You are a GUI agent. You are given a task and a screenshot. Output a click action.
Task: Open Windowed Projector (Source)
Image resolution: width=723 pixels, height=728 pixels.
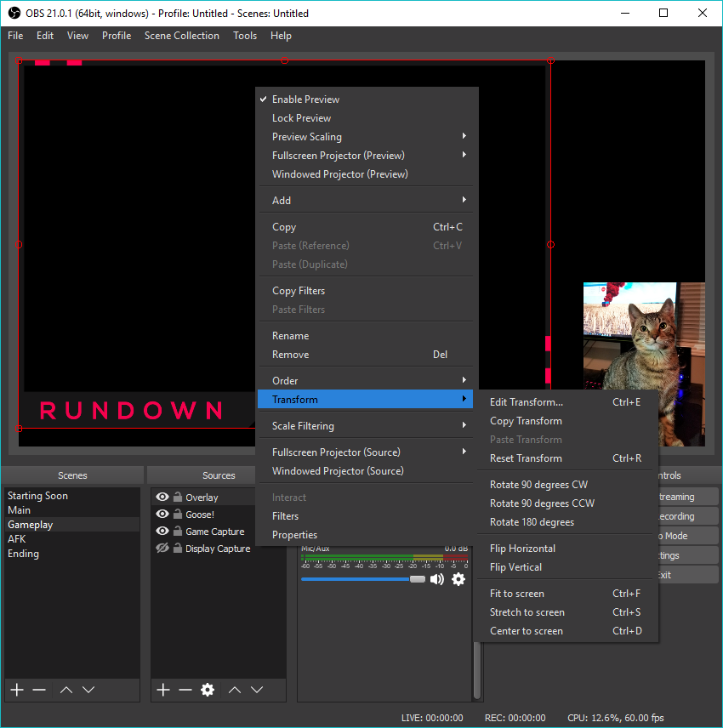[365, 471]
